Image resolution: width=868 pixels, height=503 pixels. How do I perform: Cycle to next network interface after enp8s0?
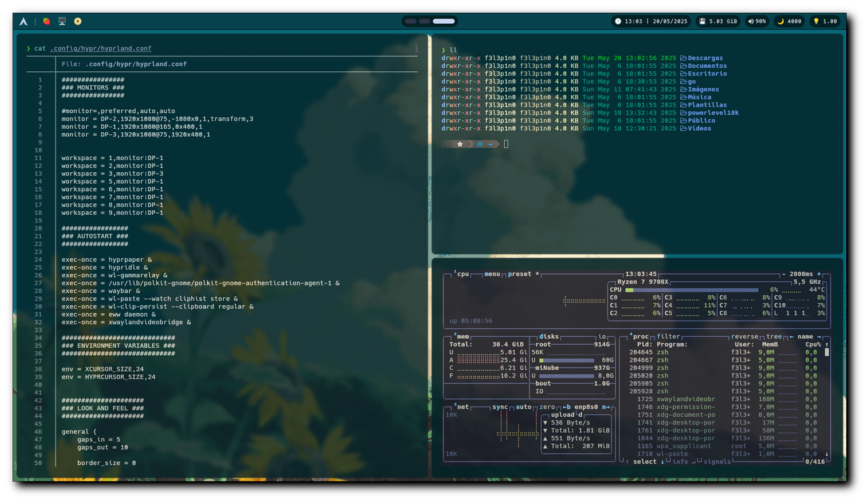click(x=605, y=407)
